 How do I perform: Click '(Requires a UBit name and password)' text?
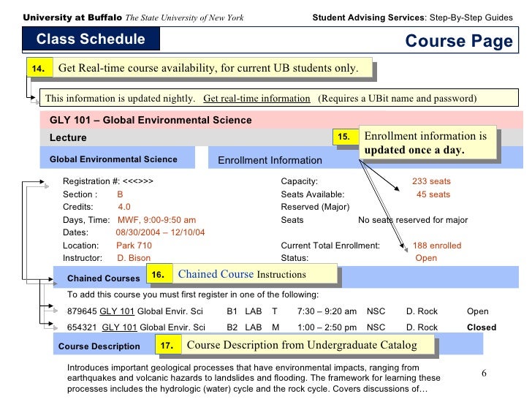(x=398, y=99)
